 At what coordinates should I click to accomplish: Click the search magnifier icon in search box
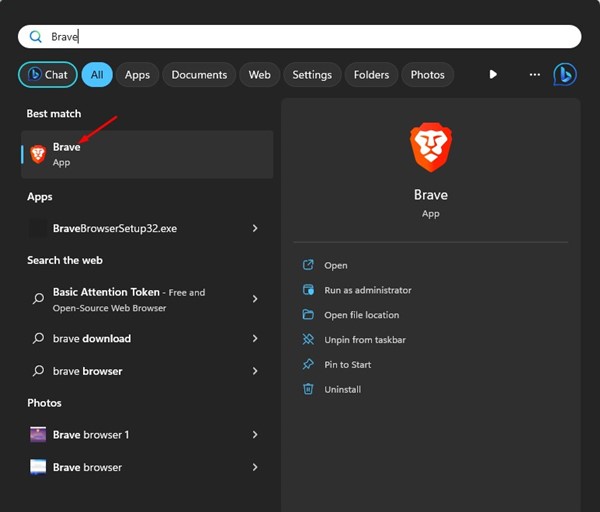click(36, 37)
